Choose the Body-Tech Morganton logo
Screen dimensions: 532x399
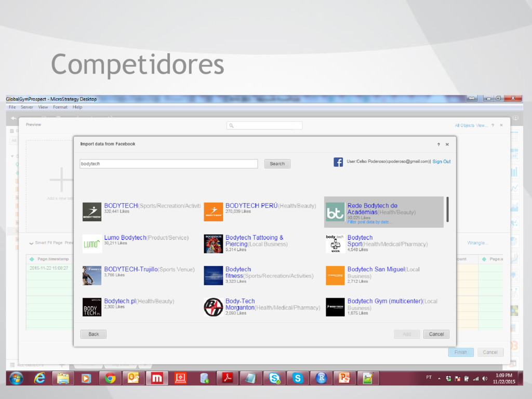coord(214,307)
